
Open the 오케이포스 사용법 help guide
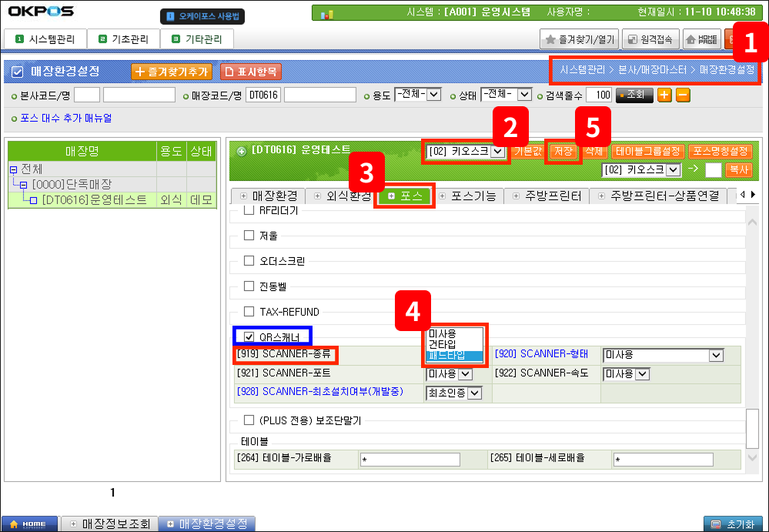tap(202, 15)
